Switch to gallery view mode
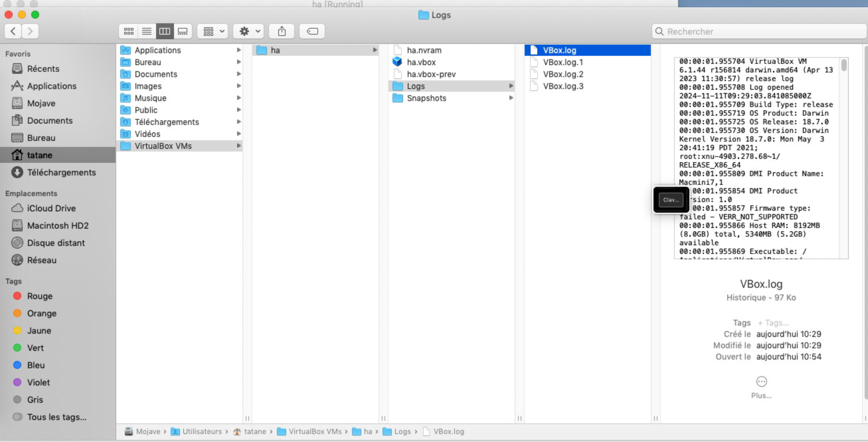Viewport: 868px width, 442px height. click(x=183, y=31)
